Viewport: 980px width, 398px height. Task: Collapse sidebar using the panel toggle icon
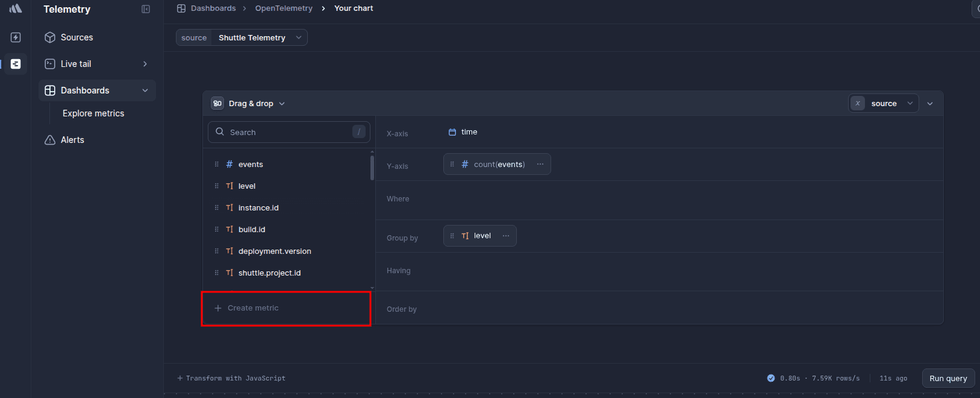tap(146, 9)
